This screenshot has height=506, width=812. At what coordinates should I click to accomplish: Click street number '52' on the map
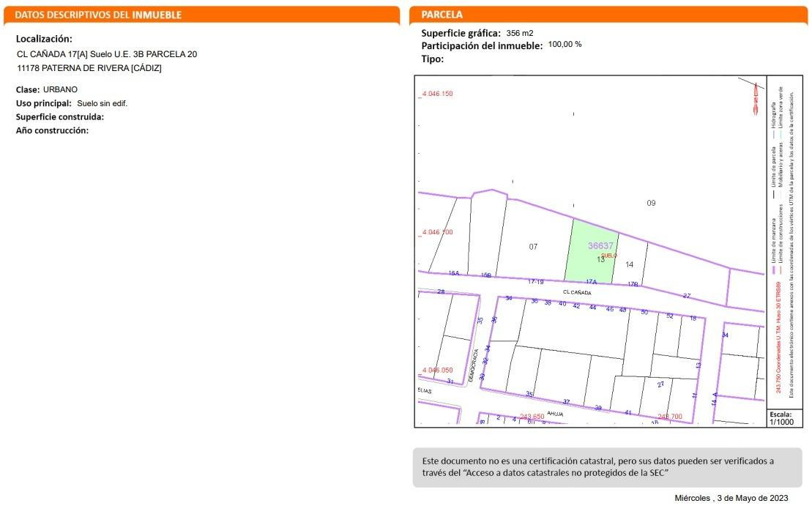tap(670, 316)
